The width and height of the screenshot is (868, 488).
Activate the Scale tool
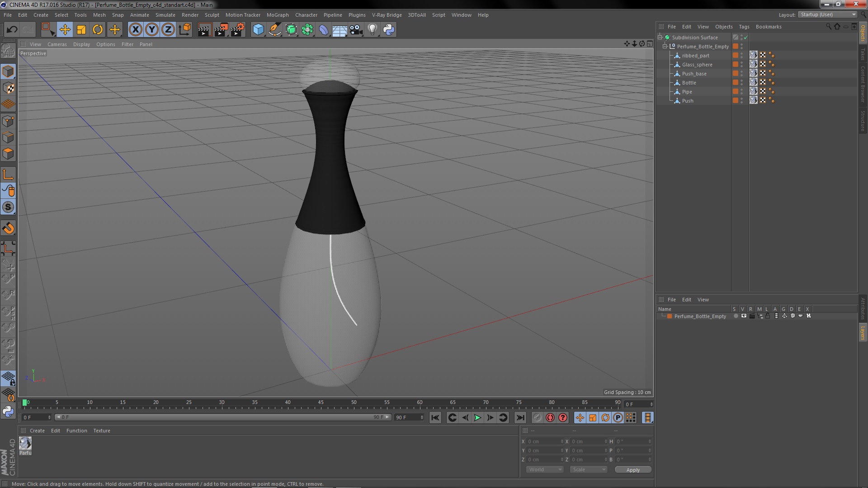pos(81,30)
